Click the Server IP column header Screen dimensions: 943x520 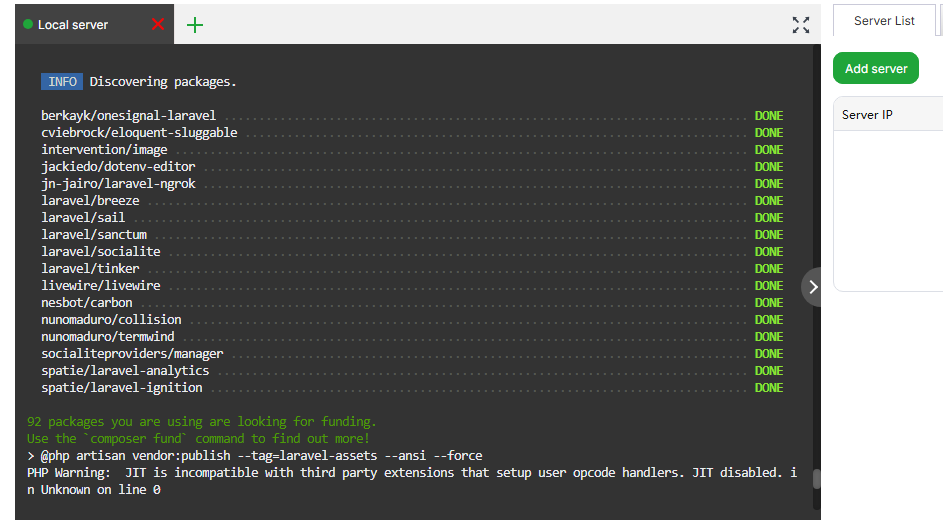867,115
